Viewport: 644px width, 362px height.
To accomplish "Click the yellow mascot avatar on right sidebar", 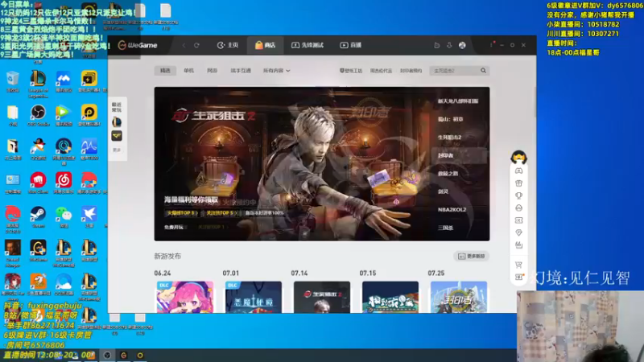I will click(x=518, y=157).
